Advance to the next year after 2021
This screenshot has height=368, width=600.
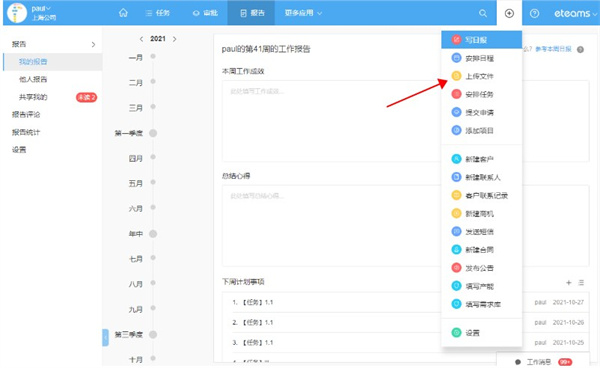point(174,39)
